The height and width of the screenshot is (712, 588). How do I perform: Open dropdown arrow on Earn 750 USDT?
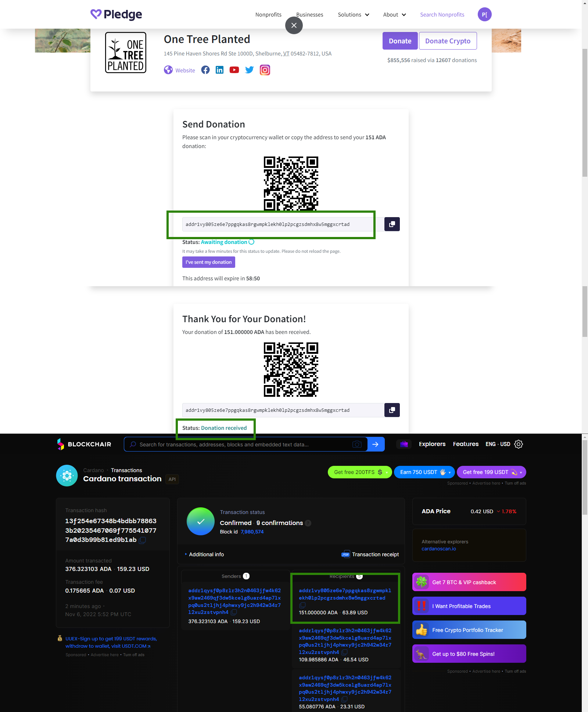(x=449, y=472)
